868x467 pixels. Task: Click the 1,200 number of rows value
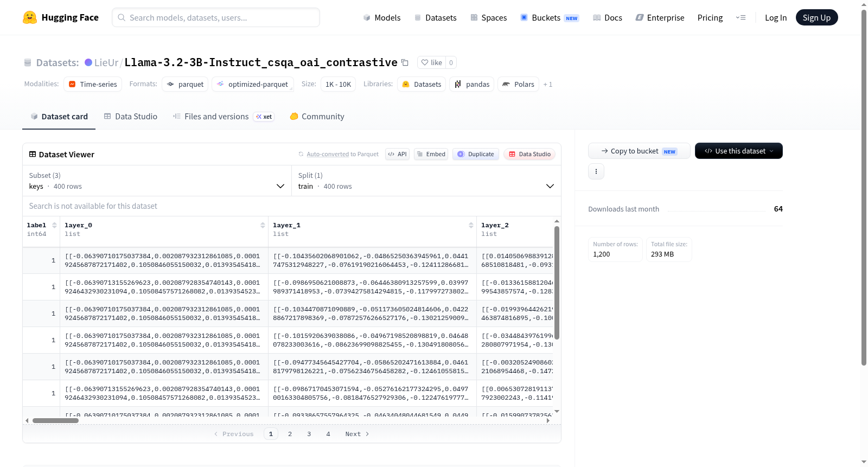(x=602, y=254)
